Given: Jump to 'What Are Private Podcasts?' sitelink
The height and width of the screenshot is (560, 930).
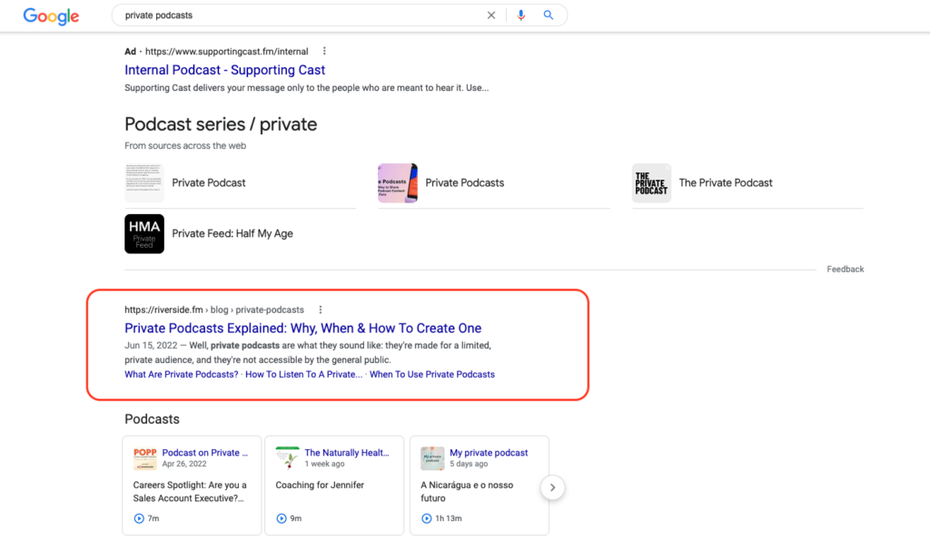Looking at the screenshot, I should (x=182, y=375).
